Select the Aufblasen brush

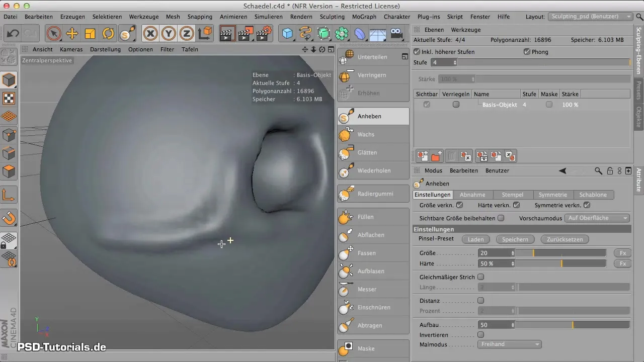[373, 271]
